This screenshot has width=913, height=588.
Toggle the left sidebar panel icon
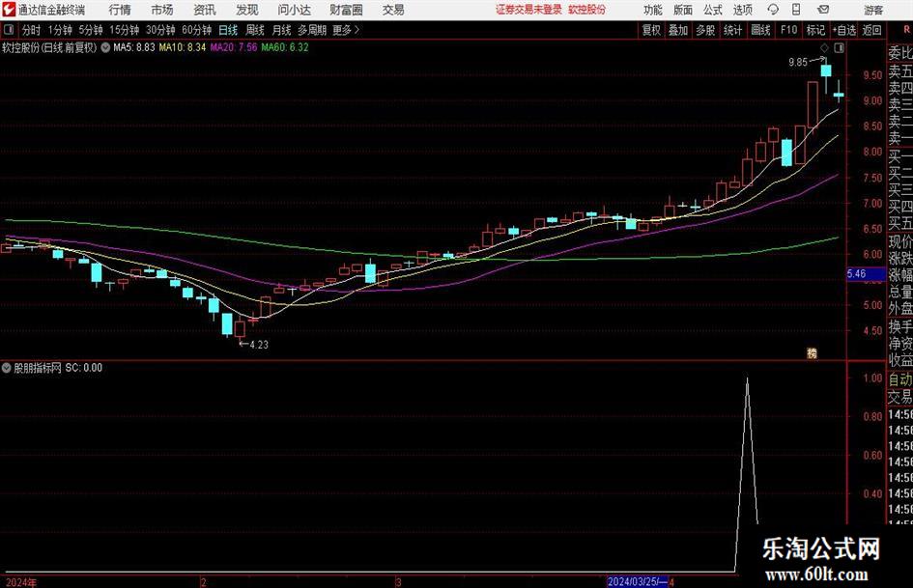(9, 30)
